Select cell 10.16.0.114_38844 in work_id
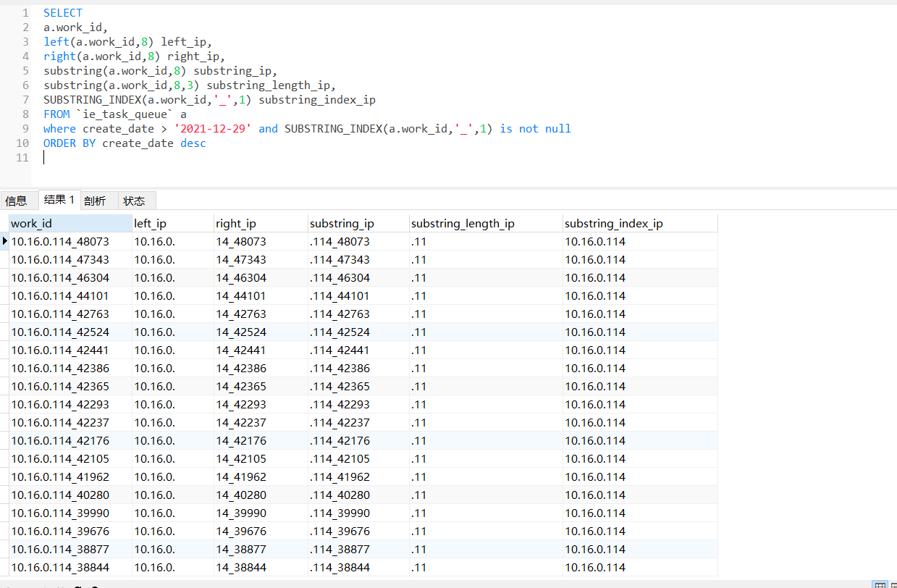 coord(70,567)
